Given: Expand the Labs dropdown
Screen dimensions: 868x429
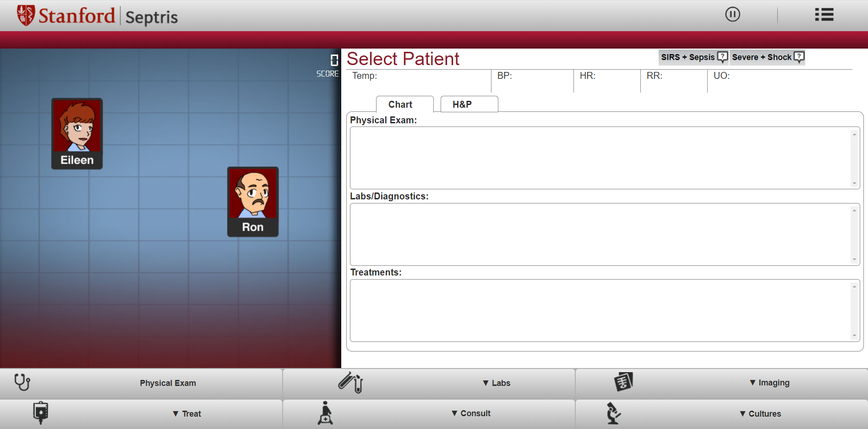Looking at the screenshot, I should tap(497, 383).
